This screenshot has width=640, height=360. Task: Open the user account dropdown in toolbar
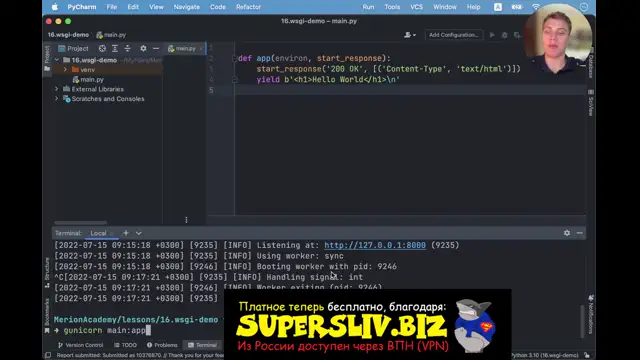click(x=410, y=35)
